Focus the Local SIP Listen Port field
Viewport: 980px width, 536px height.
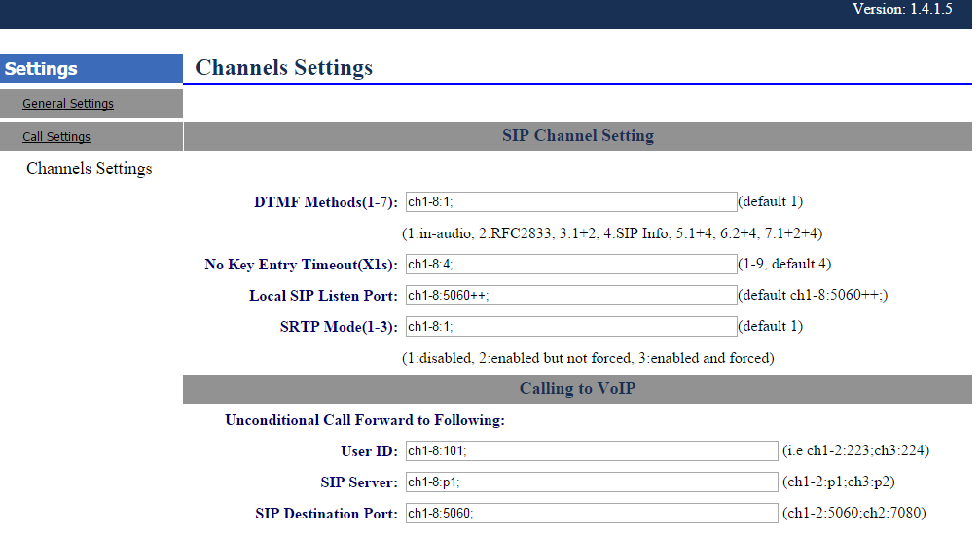pos(570,296)
